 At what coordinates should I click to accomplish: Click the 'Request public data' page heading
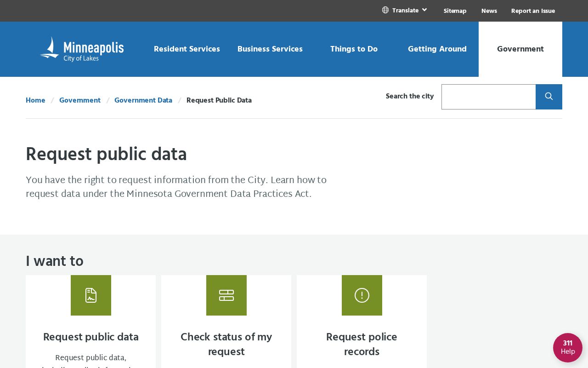(106, 155)
